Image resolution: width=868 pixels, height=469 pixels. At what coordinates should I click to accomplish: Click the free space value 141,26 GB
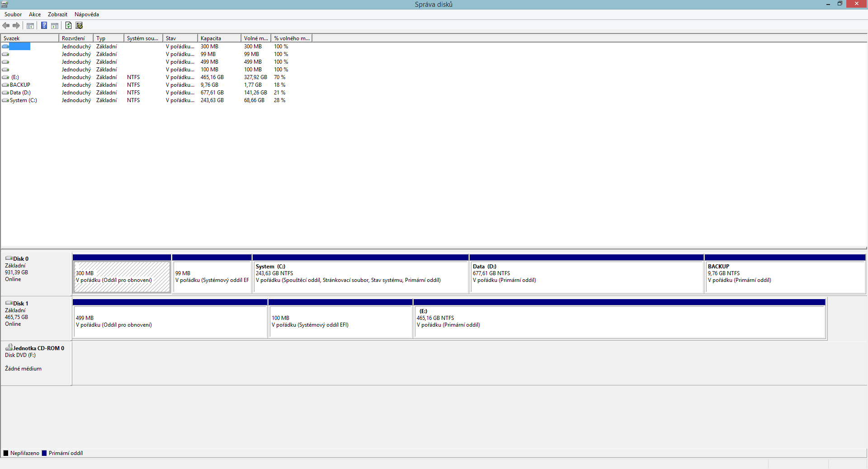tap(255, 93)
